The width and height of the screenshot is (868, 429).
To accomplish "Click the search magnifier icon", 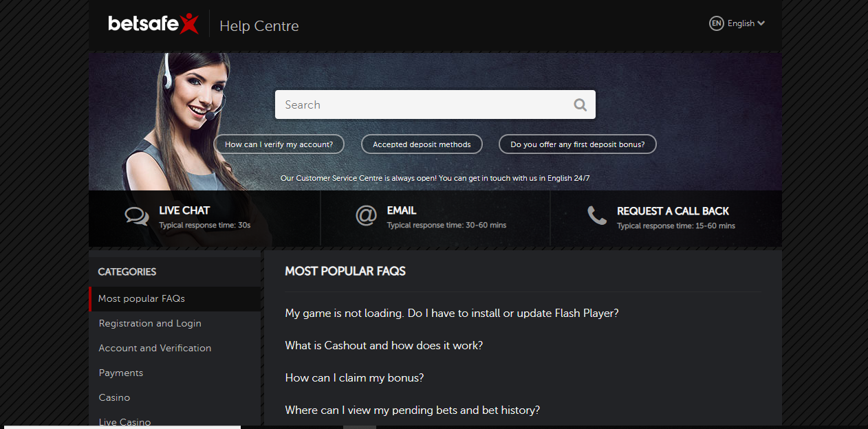I will (x=581, y=104).
